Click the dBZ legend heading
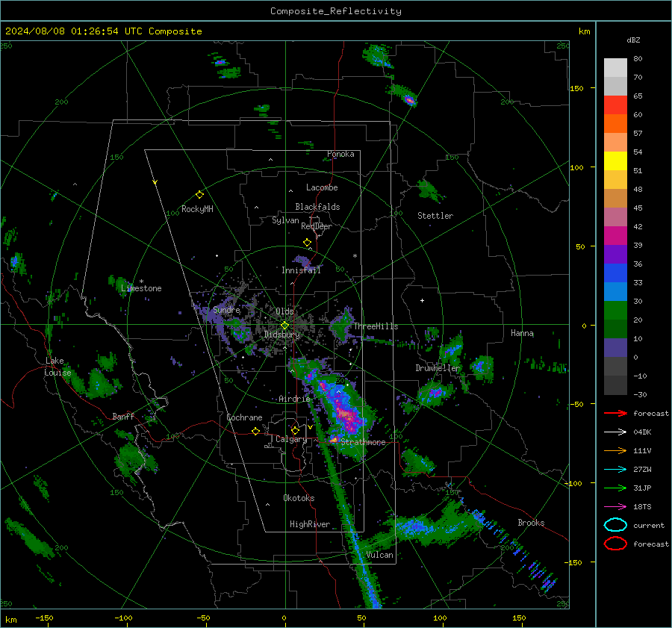The width and height of the screenshot is (672, 628). tap(633, 40)
